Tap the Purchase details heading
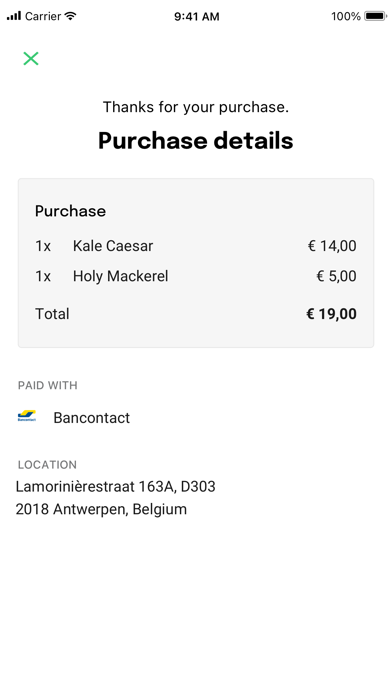This screenshot has height=696, width=392. 196,141
